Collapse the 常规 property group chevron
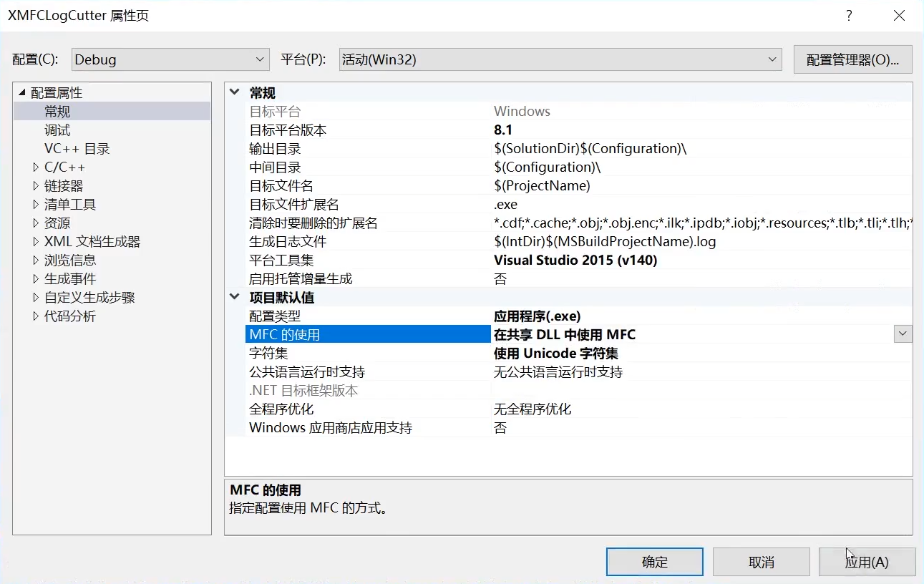 234,92
